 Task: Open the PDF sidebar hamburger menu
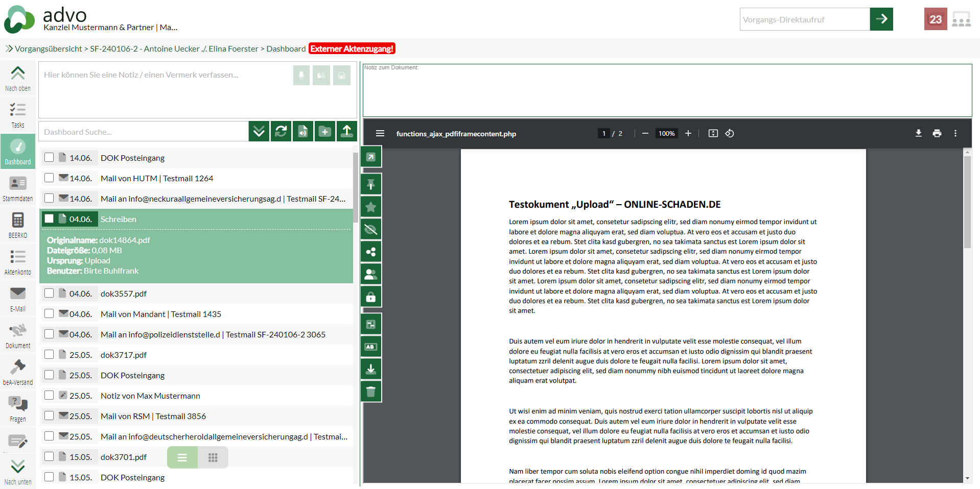point(380,133)
